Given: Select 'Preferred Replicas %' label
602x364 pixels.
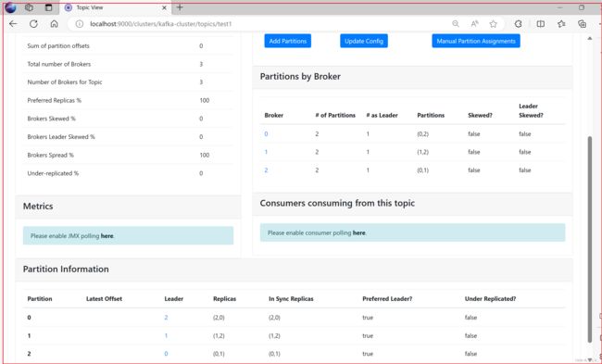Looking at the screenshot, I should [x=54, y=100].
